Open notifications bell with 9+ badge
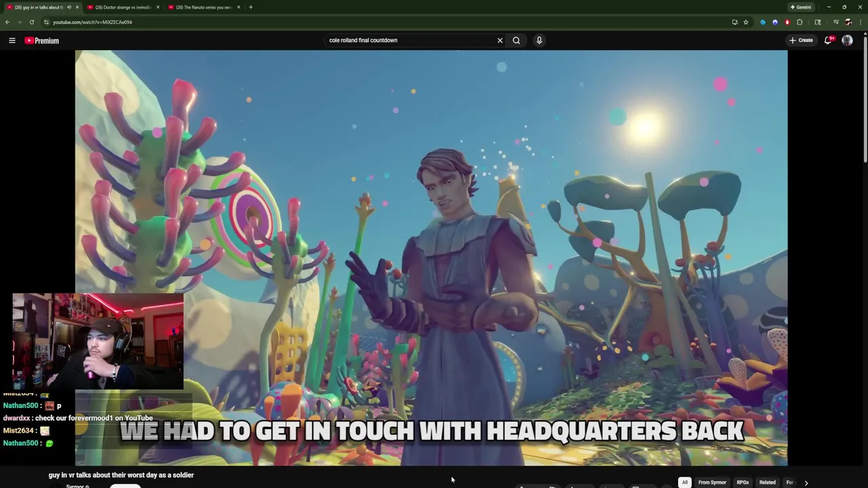Viewport: 868px width, 488px height. pyautogui.click(x=828, y=41)
